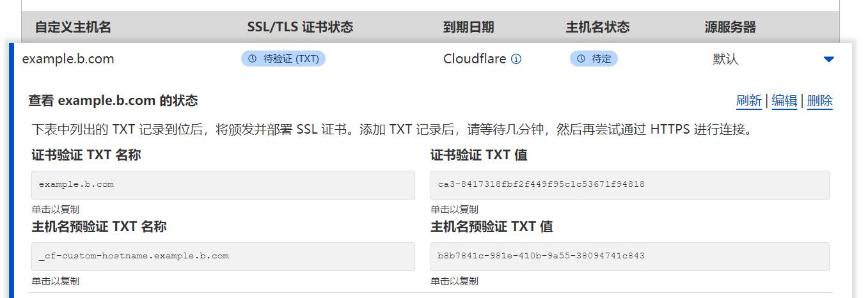
Task: Click the 到期日期 column header
Action: (468, 27)
